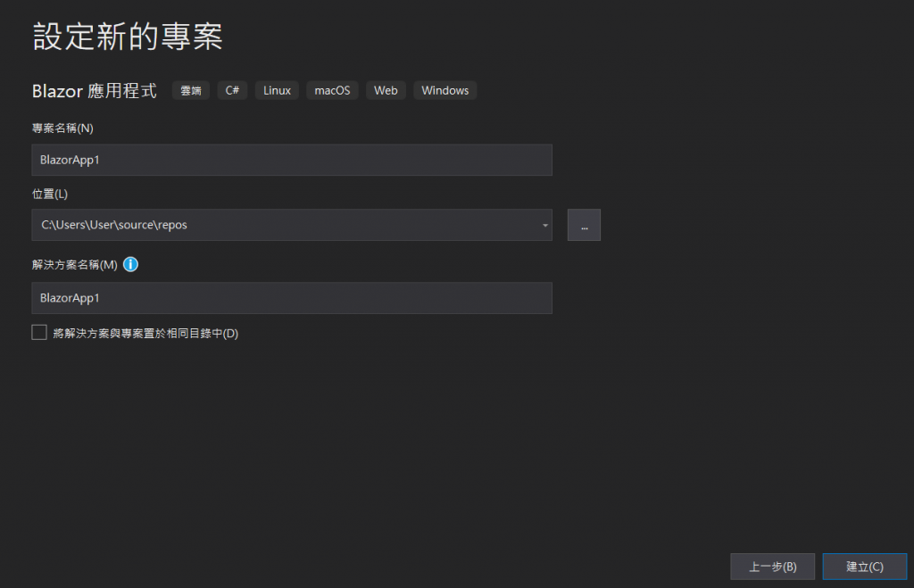Enable placing solution and project in same directory
This screenshot has width=914, height=588.
(39, 333)
